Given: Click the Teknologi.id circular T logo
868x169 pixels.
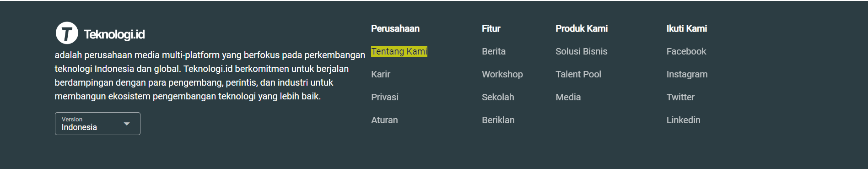Looking at the screenshot, I should coord(67,33).
